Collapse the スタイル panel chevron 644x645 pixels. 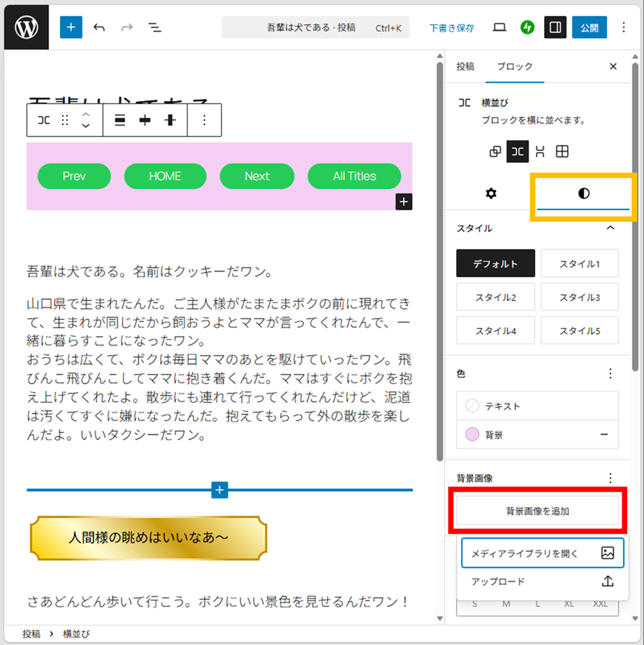tap(610, 228)
